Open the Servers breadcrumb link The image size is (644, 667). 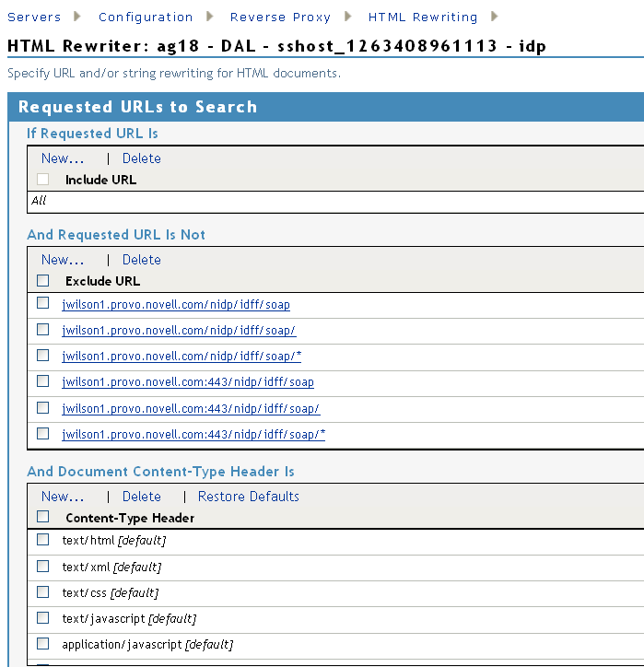point(34,17)
